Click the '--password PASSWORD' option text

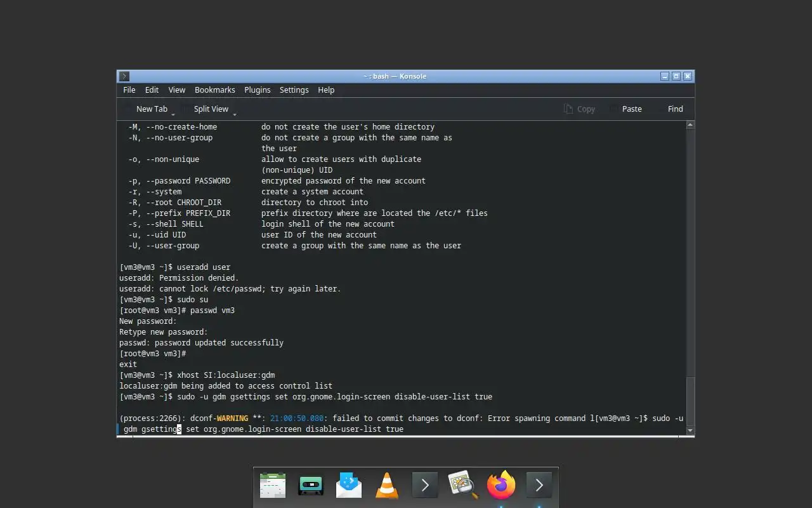pos(188,181)
